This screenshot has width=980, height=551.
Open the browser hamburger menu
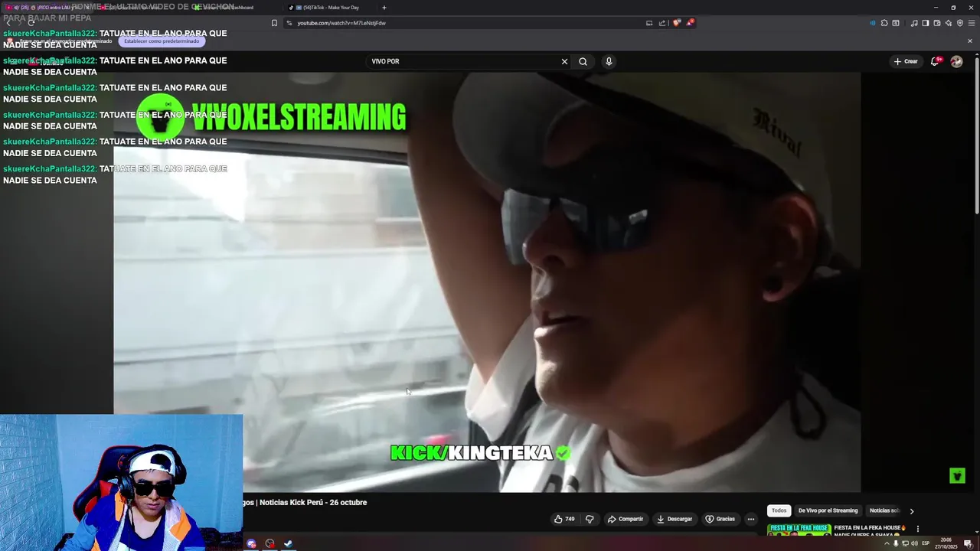coord(972,23)
